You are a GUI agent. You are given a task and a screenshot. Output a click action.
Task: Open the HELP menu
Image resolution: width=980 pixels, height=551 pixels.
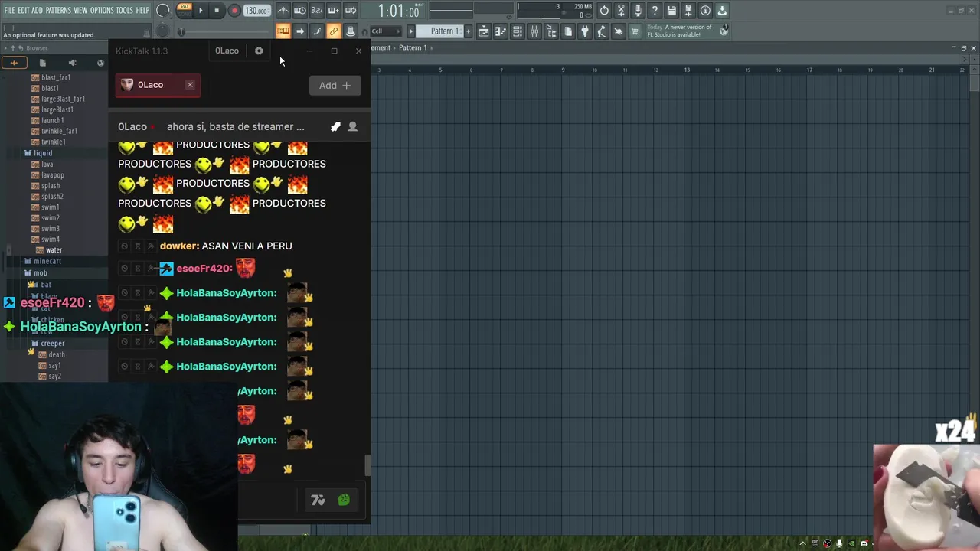pyautogui.click(x=142, y=11)
